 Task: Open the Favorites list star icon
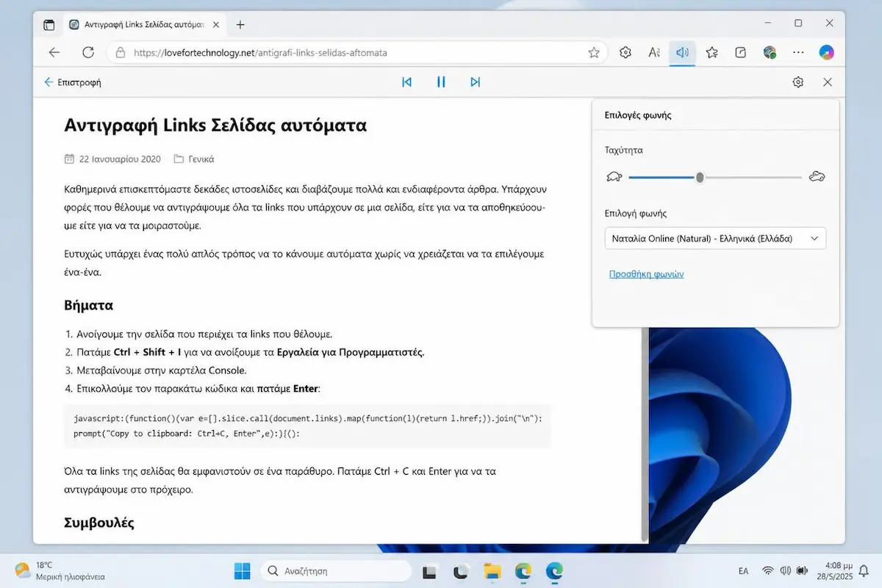coord(711,52)
